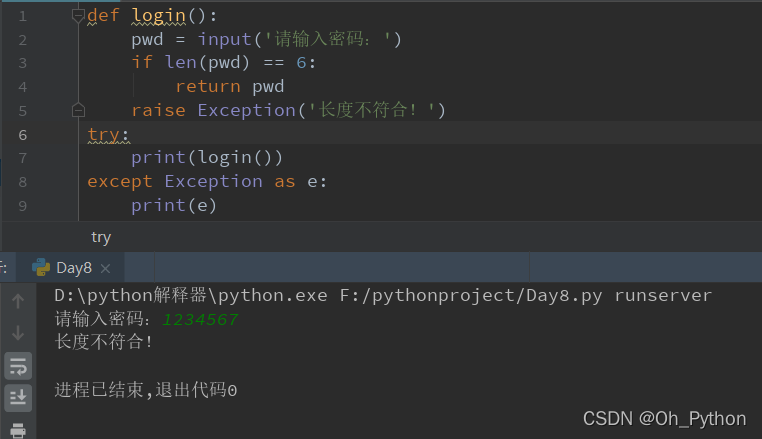Click the '1234567' input in console
762x439 pixels.
point(200,320)
